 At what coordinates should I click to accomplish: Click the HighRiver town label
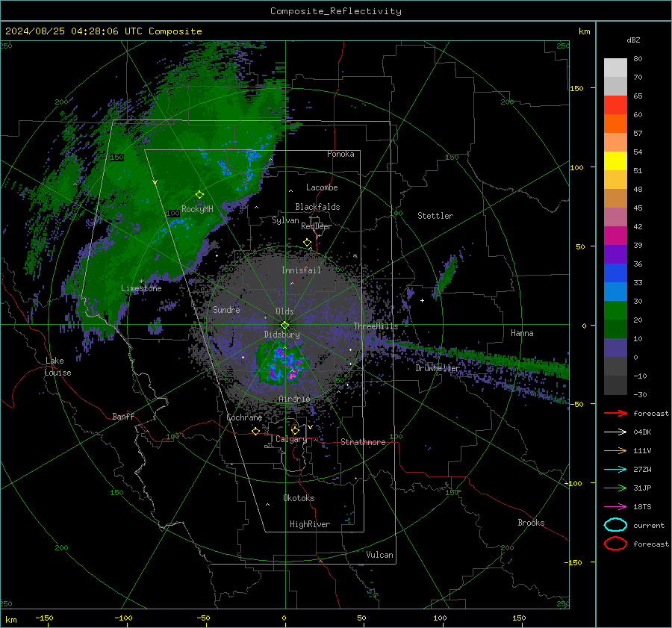coord(310,524)
